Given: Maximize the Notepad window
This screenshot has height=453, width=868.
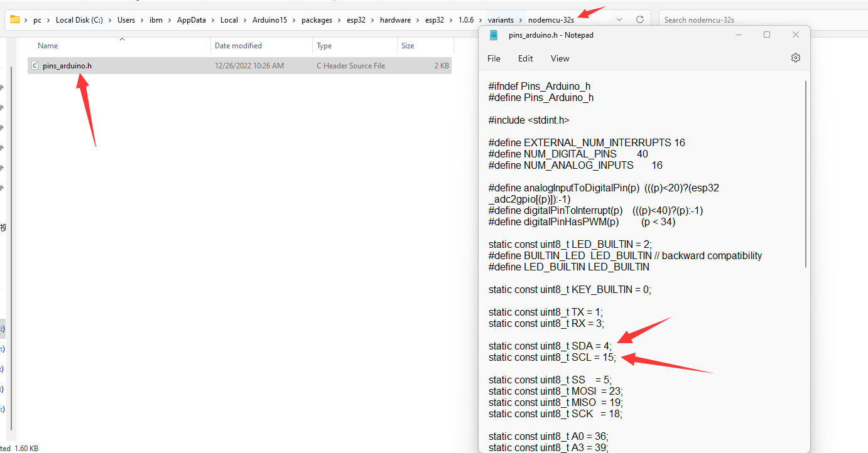Looking at the screenshot, I should [766, 35].
